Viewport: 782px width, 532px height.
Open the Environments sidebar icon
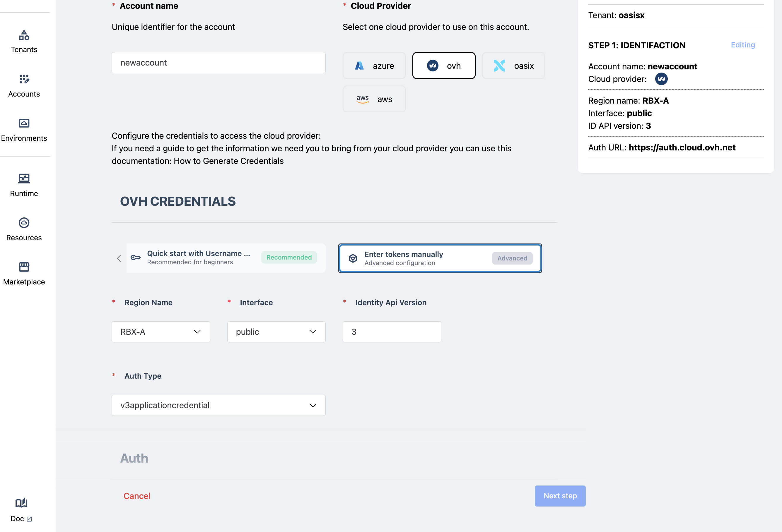[24, 123]
